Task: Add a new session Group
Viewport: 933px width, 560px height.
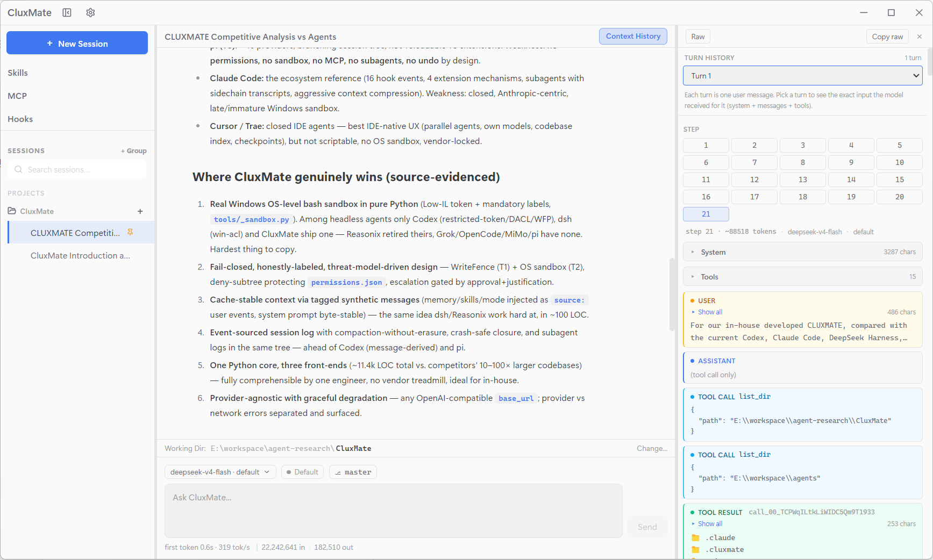Action: coord(134,150)
